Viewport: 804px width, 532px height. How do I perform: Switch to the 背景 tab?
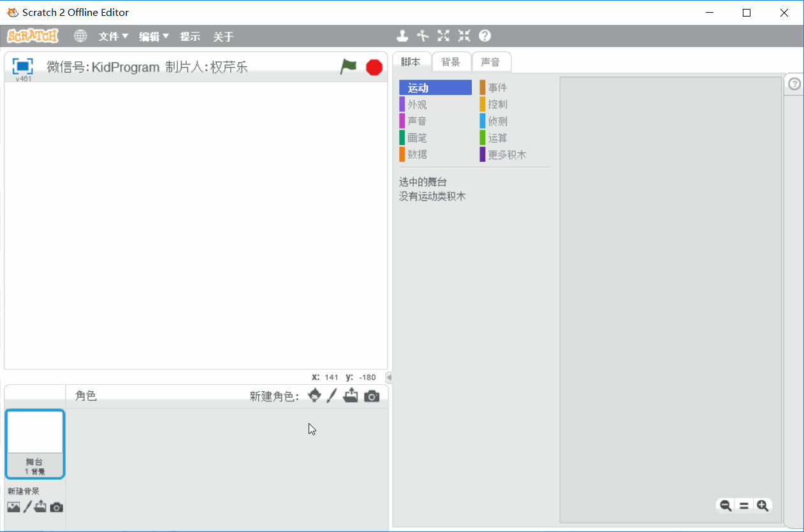coord(451,62)
